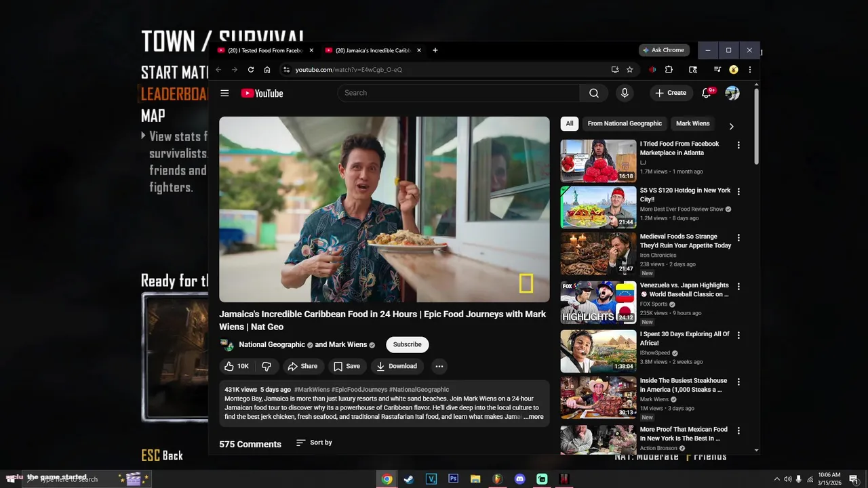868x488 pixels.
Task: Open YouTube notifications bell
Action: (707, 93)
